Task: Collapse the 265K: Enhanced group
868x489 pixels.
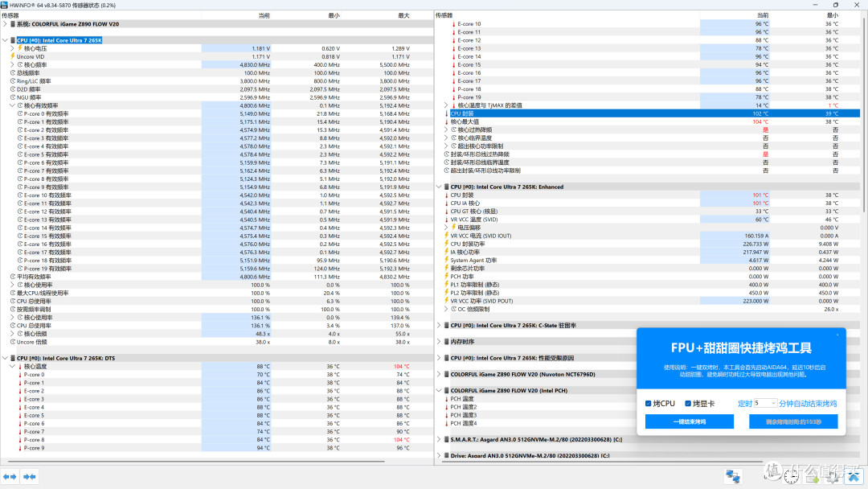Action: tap(439, 187)
